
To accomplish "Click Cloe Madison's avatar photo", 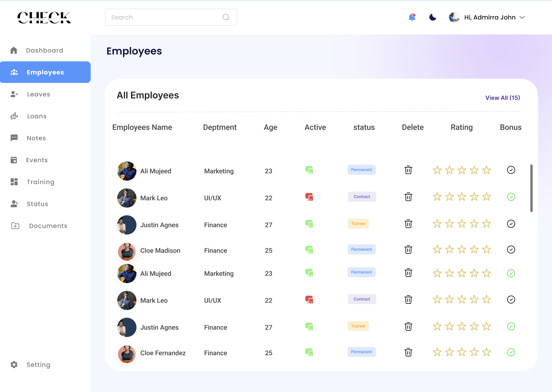I will [x=127, y=251].
